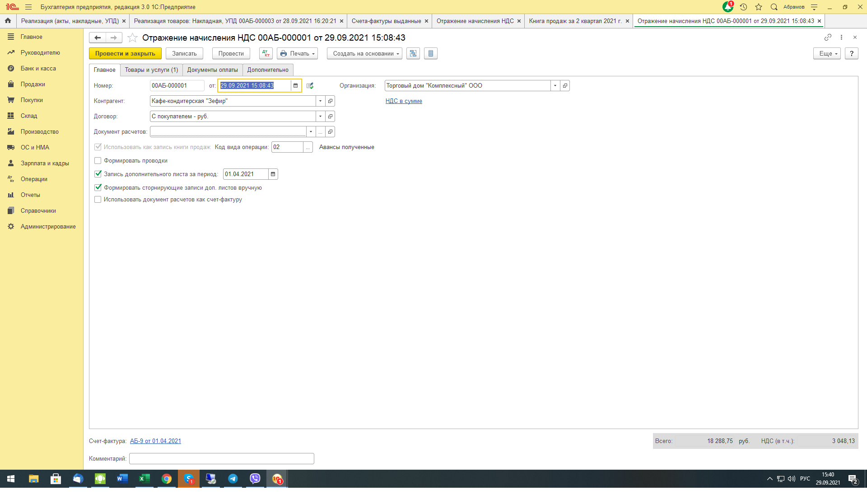Image resolution: width=867 pixels, height=504 pixels.
Task: Toggle Формировать сторнирующие записи вручную checkbox
Action: (x=98, y=187)
